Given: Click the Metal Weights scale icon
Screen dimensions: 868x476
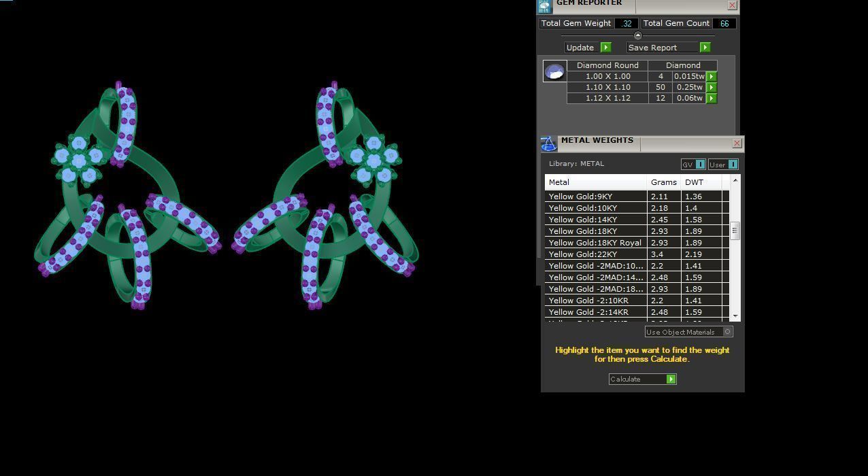Looking at the screenshot, I should [548, 143].
